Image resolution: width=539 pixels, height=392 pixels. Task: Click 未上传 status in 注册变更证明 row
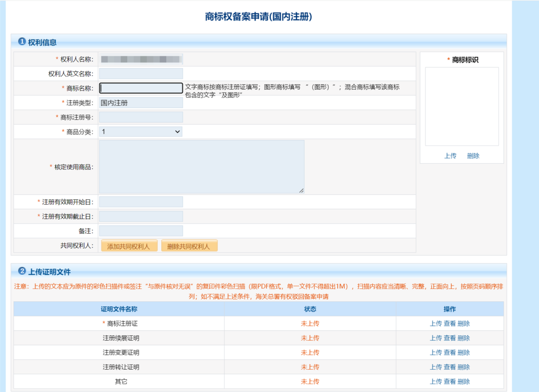[310, 352]
